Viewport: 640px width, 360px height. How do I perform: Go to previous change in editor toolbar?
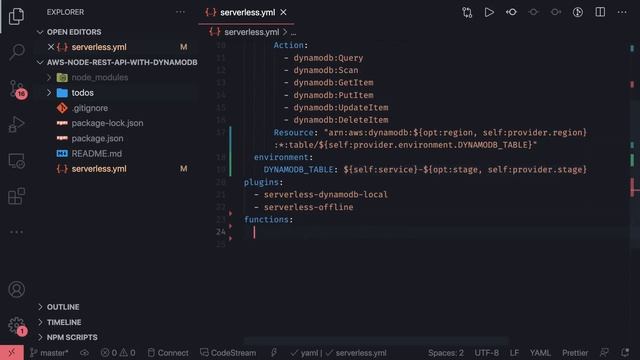click(533, 12)
